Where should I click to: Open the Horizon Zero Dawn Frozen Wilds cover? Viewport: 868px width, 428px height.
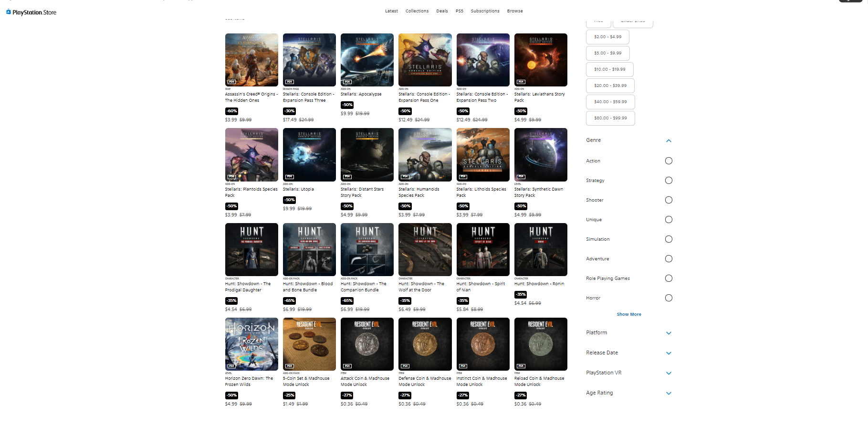251,344
